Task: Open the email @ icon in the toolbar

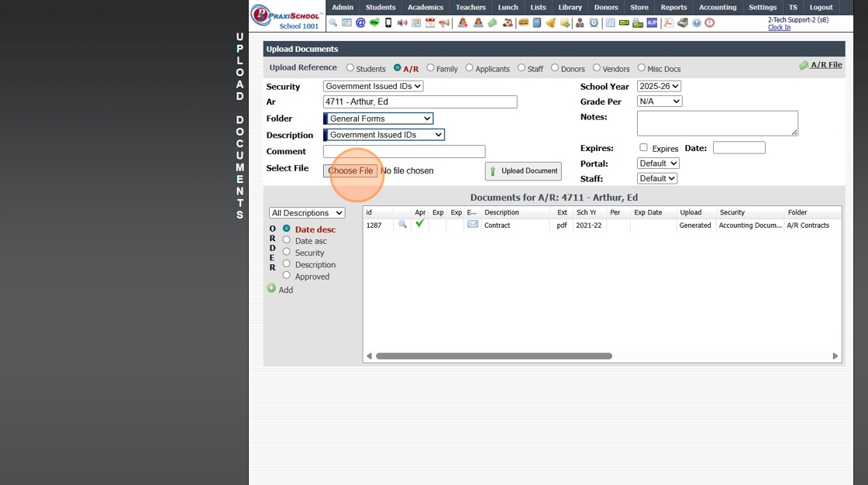Action: pos(360,23)
